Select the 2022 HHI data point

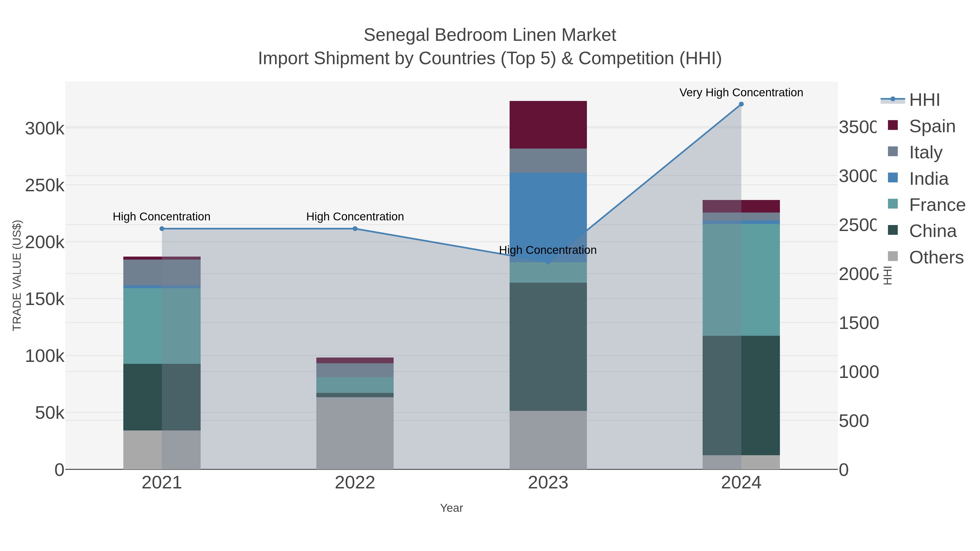[x=355, y=229]
